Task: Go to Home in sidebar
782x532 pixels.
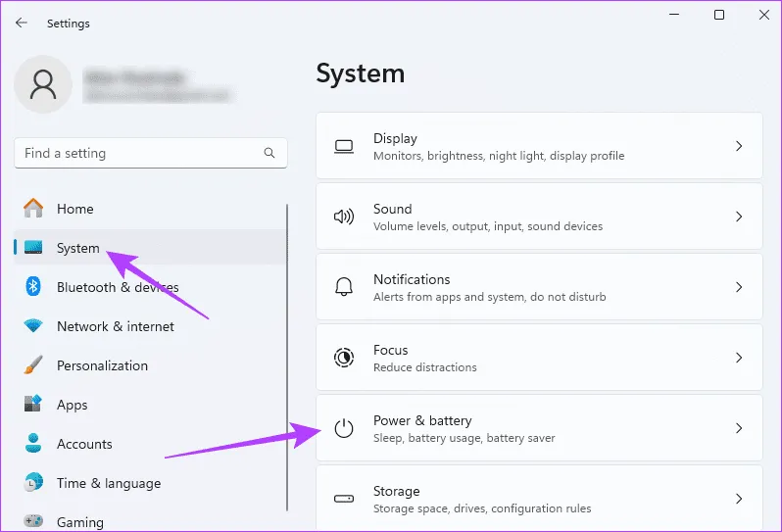Action: [74, 209]
